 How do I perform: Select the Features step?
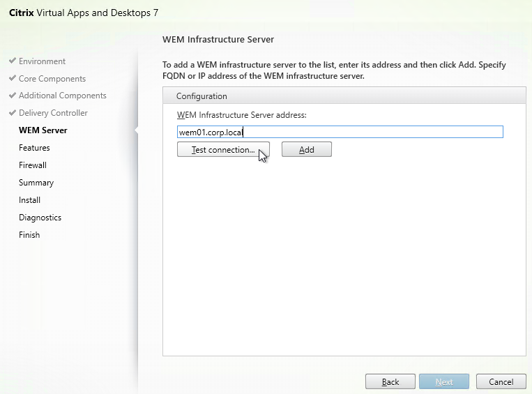(34, 148)
